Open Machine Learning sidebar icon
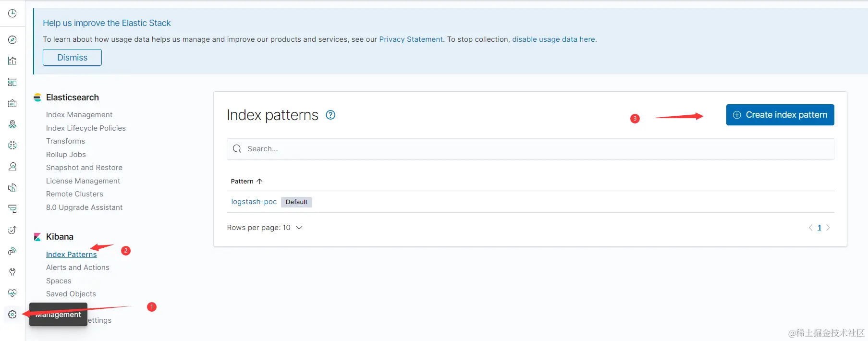868x341 pixels. (12, 146)
